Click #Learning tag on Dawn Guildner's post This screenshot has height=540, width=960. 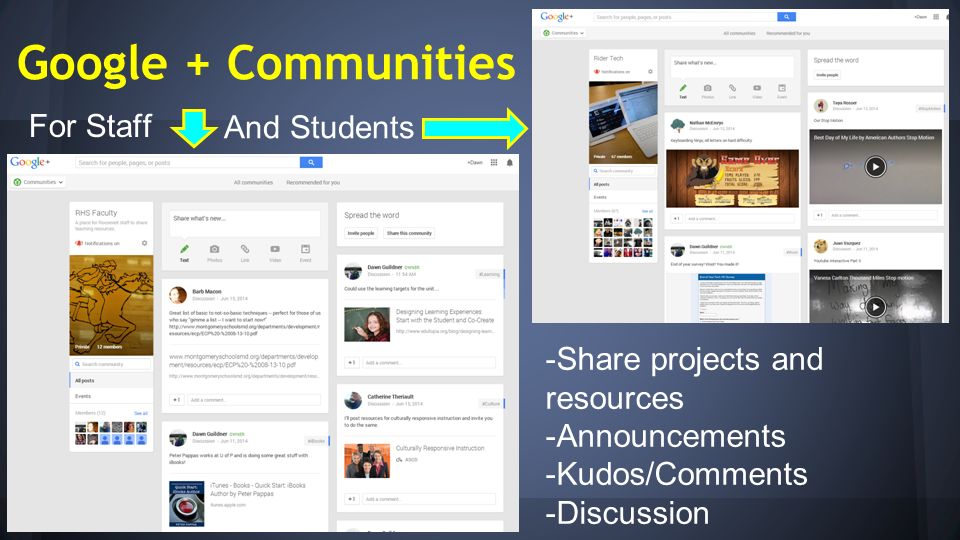(489, 274)
